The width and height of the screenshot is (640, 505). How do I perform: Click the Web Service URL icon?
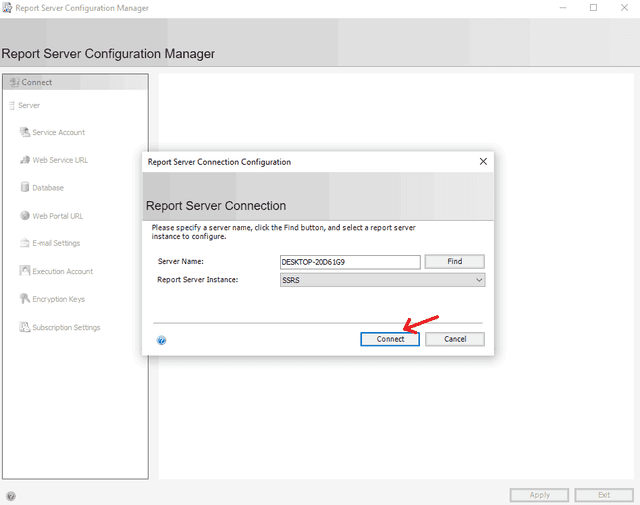tap(25, 160)
